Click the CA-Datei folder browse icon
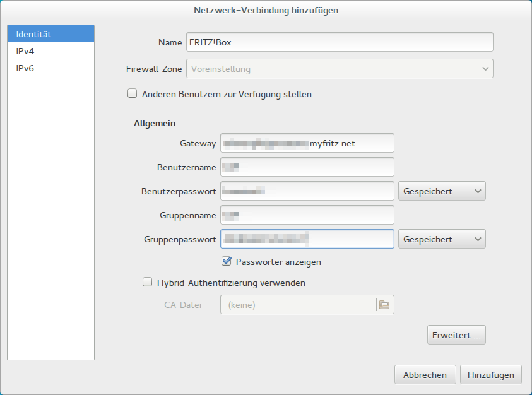532x395 pixels. 384,305
